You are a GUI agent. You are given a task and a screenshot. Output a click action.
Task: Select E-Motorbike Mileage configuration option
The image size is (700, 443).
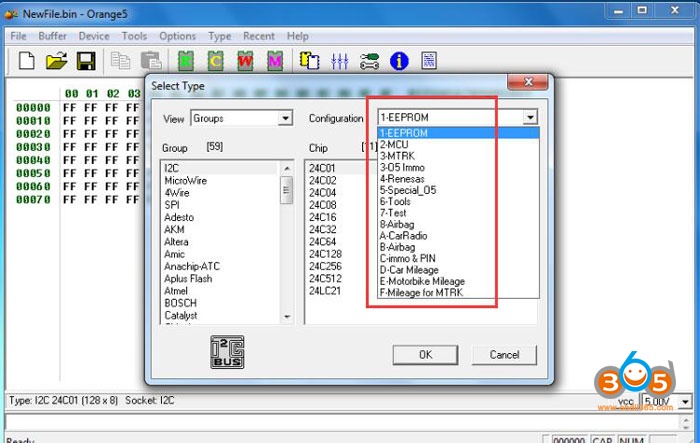pyautogui.click(x=458, y=282)
